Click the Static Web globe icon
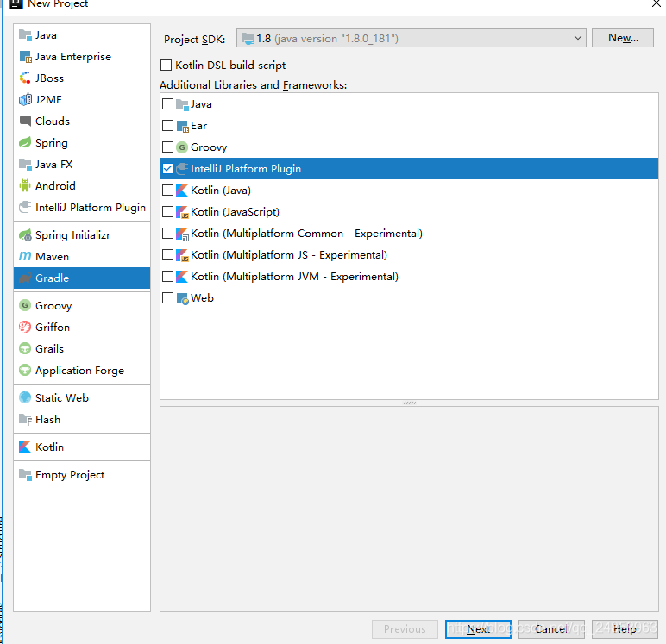Screen dimensions: 666x644 (26, 397)
